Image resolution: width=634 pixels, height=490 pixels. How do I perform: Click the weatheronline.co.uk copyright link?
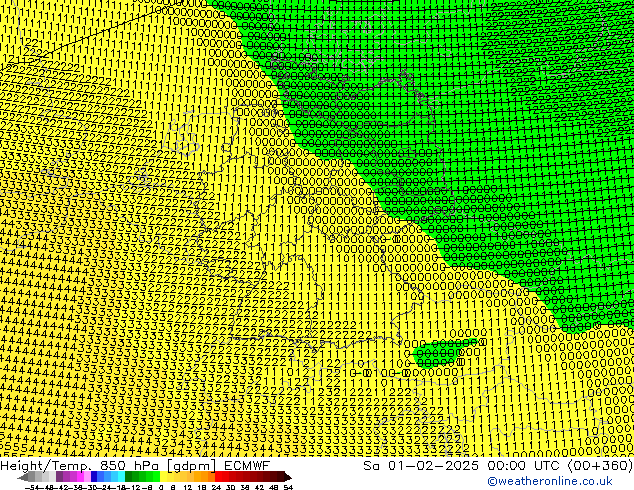(549, 481)
